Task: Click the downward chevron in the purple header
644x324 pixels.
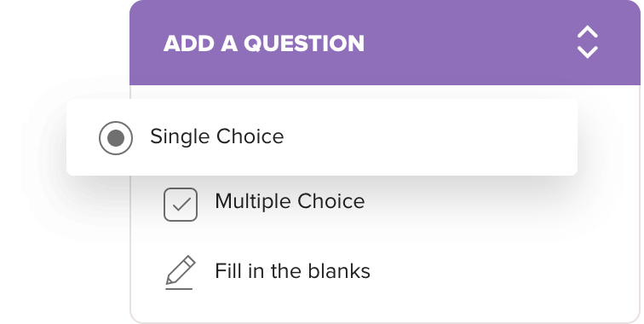Action: (587, 52)
